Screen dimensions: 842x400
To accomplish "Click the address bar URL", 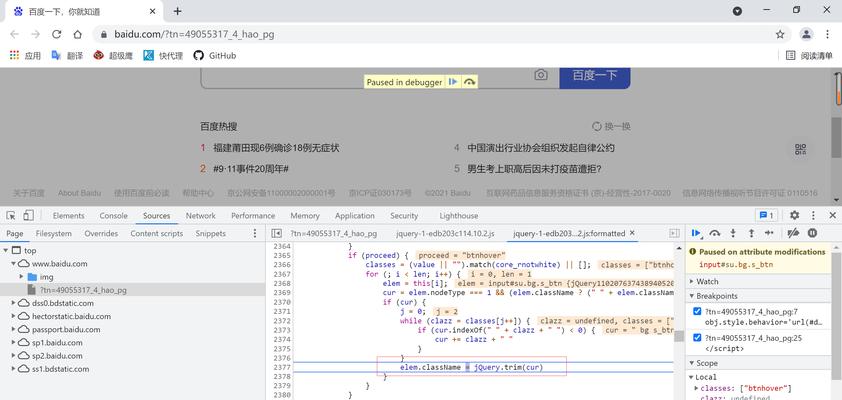I will coord(194,34).
